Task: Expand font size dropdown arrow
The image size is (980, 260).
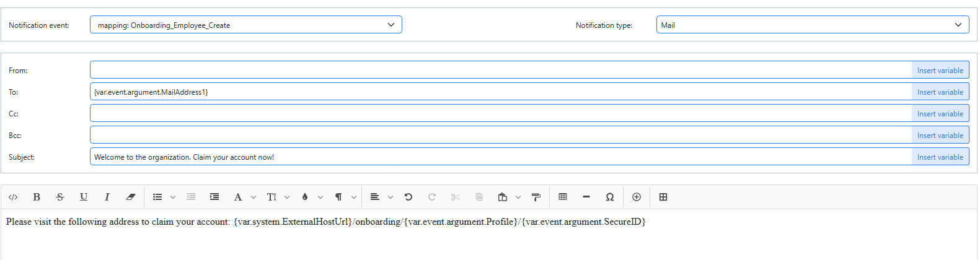Action: click(x=287, y=197)
